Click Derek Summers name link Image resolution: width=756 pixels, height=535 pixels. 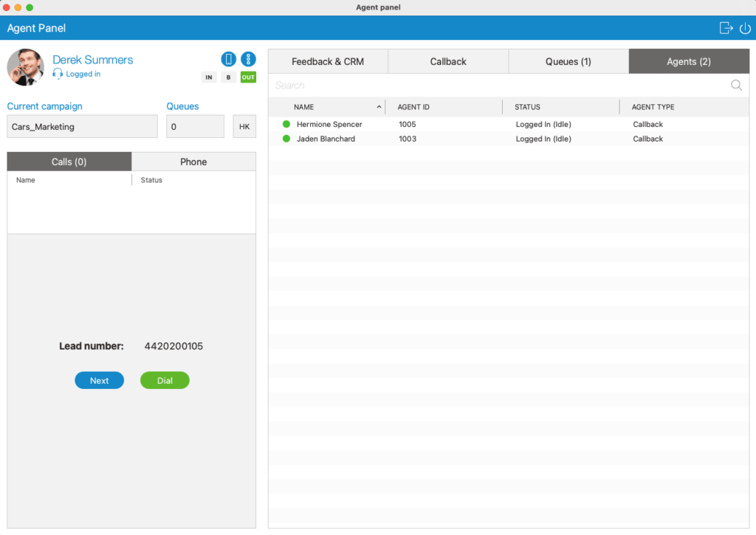click(92, 60)
